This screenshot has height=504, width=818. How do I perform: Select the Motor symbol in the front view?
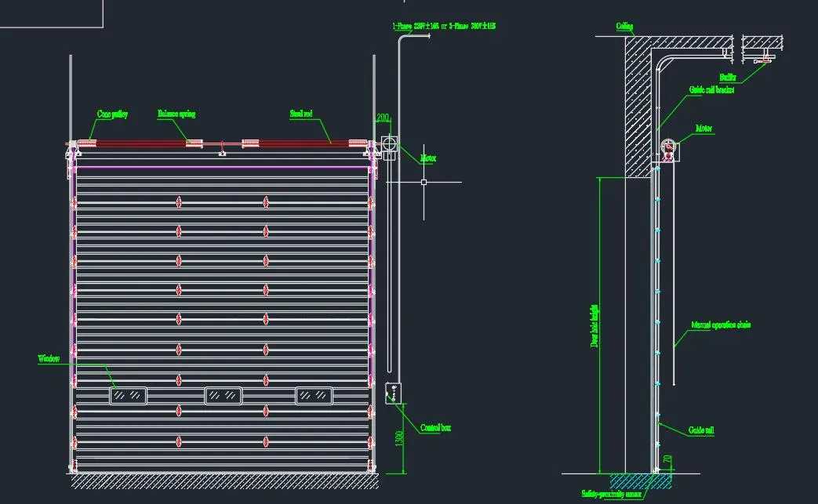coord(390,143)
